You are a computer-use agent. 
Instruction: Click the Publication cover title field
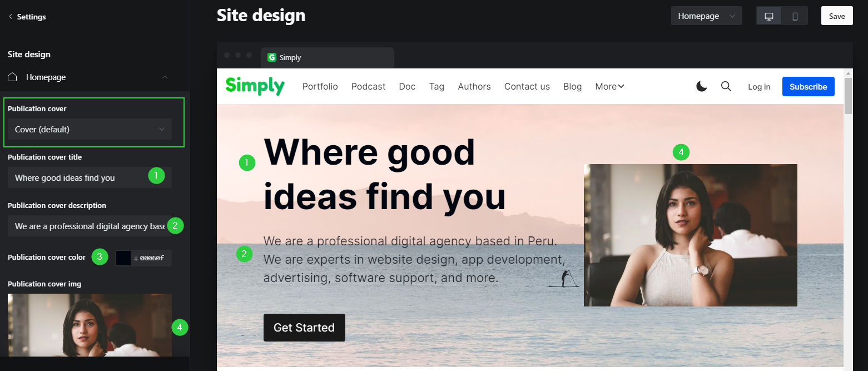(x=90, y=177)
